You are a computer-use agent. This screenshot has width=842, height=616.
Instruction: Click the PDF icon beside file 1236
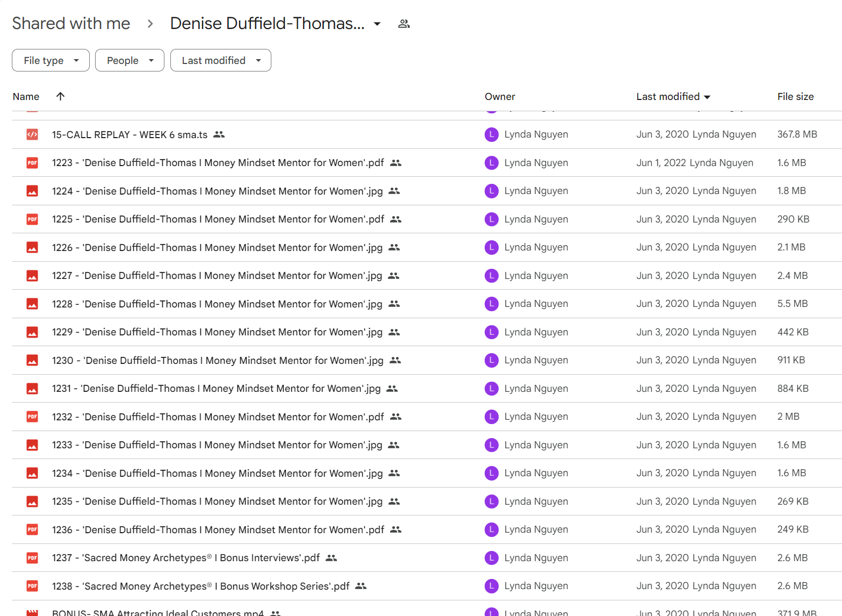pyautogui.click(x=32, y=529)
